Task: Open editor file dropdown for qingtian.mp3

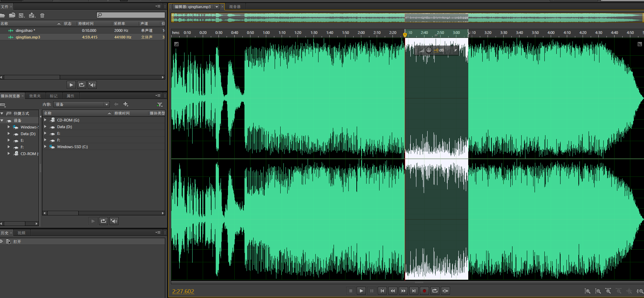Action: click(217, 7)
